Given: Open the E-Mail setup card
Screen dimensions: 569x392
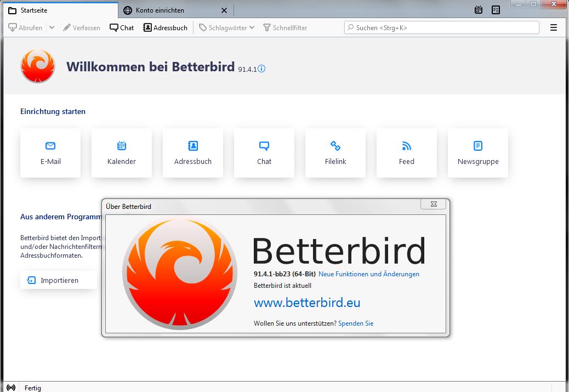Looking at the screenshot, I should [50, 153].
